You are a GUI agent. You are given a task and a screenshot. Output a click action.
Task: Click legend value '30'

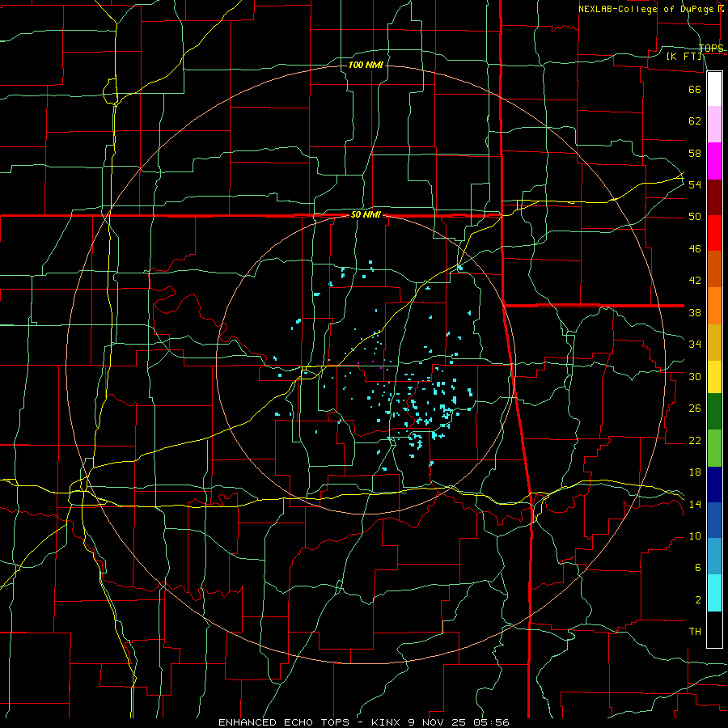(695, 376)
